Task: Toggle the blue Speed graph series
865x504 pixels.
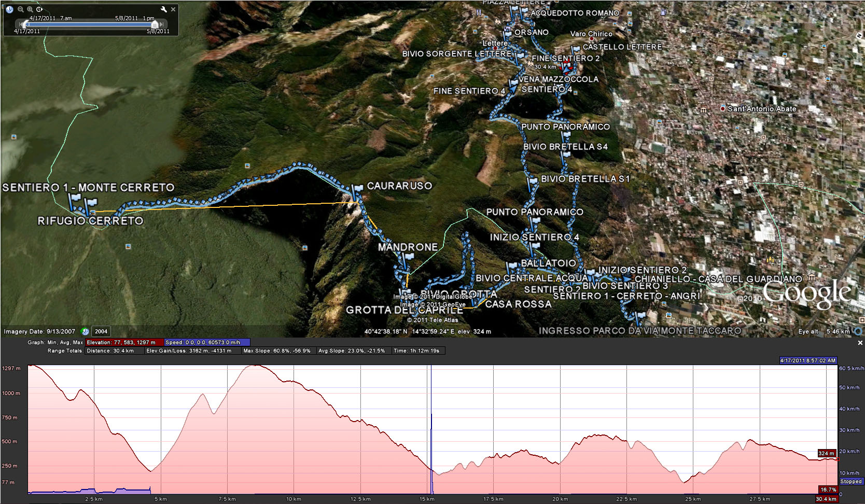Action: (206, 342)
